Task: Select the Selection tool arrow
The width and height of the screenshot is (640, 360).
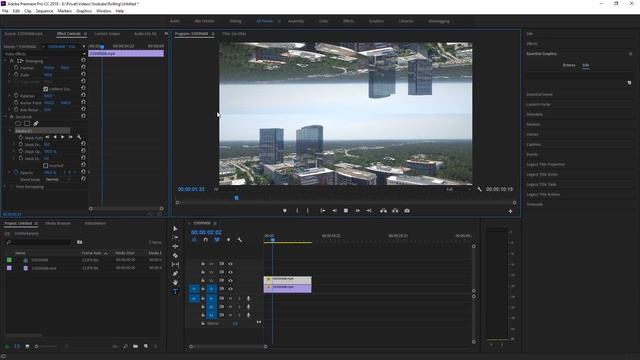Action: (175, 229)
